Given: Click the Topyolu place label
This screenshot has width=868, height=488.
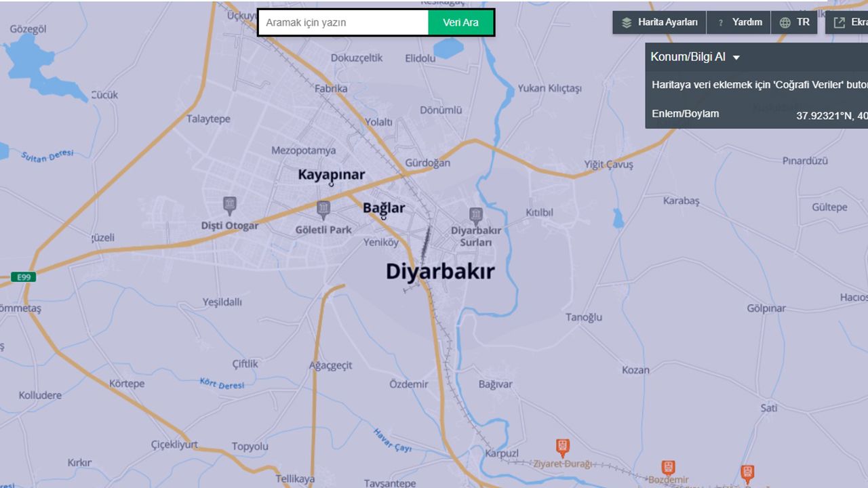Looking at the screenshot, I should [250, 447].
